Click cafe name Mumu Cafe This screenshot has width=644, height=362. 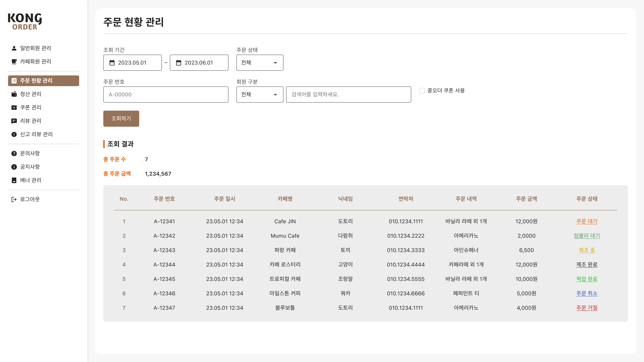(285, 236)
